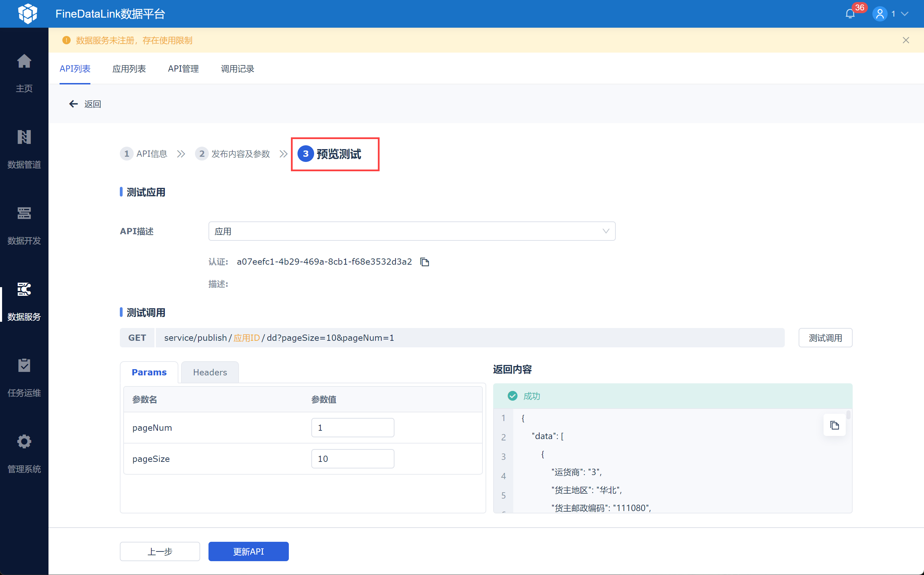This screenshot has width=924, height=575.
Task: Click the 测试调用 button
Action: [x=825, y=338]
